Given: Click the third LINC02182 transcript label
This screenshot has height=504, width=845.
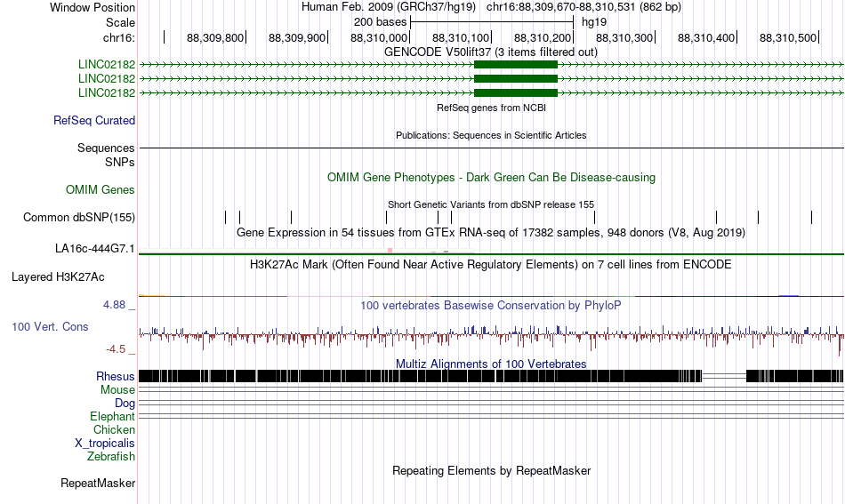Looking at the screenshot, I should [107, 92].
